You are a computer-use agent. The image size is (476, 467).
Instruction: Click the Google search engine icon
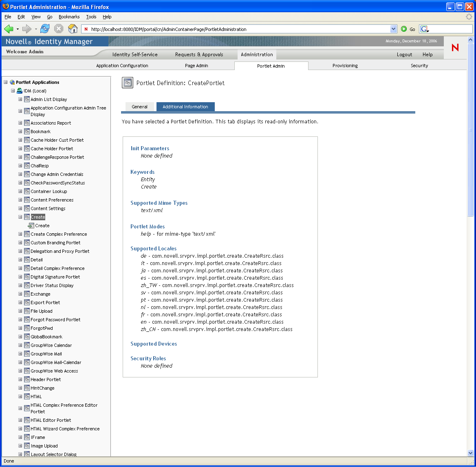pyautogui.click(x=424, y=29)
